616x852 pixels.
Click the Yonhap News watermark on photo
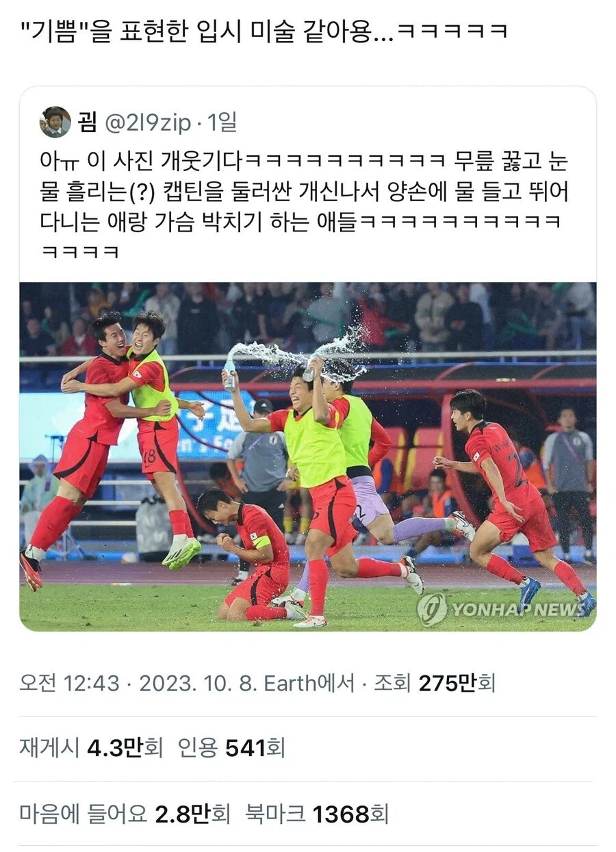point(502,608)
